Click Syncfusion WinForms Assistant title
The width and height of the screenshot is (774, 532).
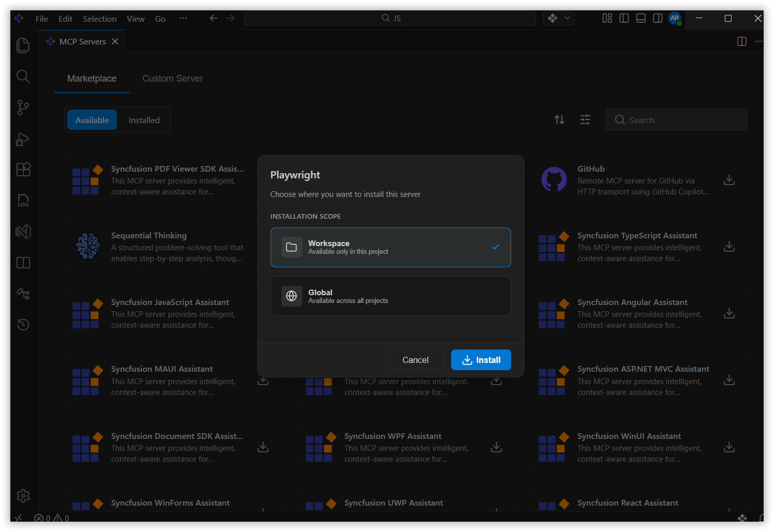[170, 503]
